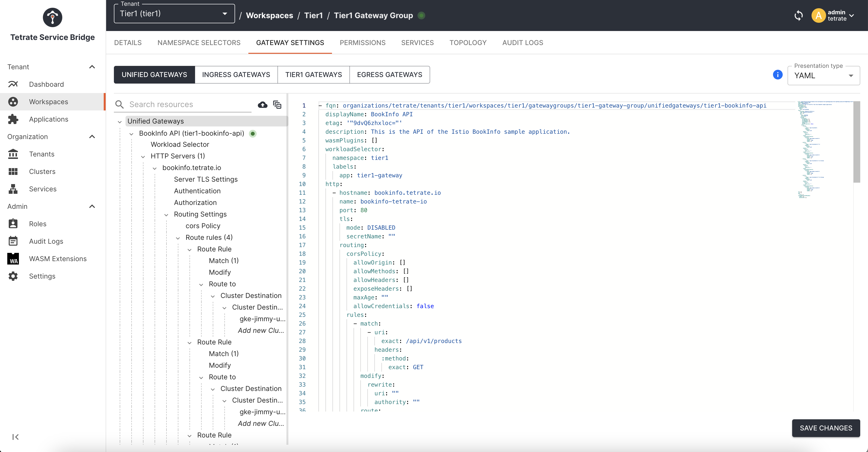
Task: Select Workload Selector in the tree
Action: pyautogui.click(x=180, y=144)
